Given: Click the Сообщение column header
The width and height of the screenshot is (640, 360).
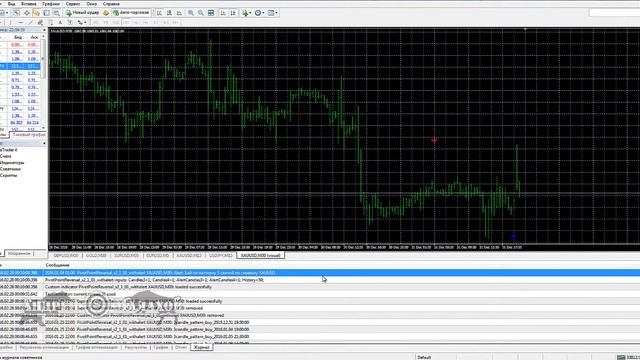Looking at the screenshot, I should coord(58,265).
